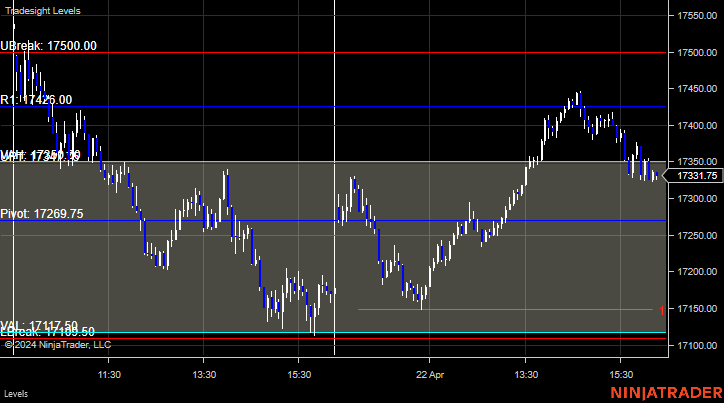Click the NinjaTrader copyright text

(x=58, y=345)
